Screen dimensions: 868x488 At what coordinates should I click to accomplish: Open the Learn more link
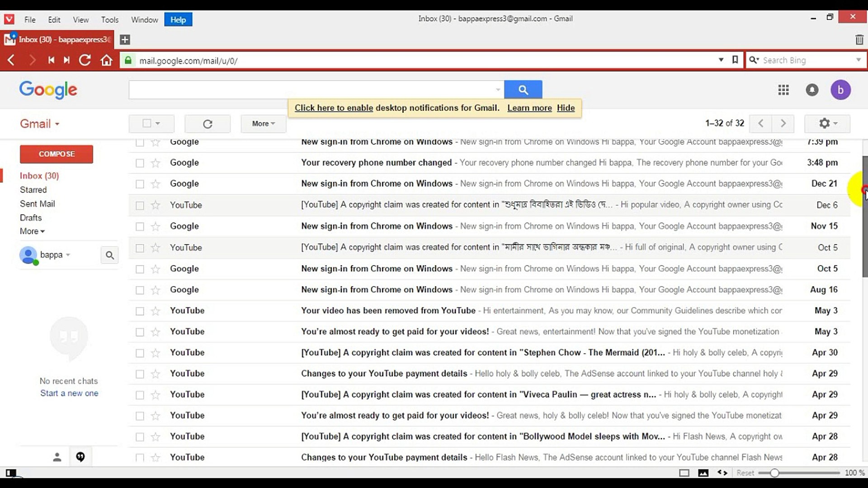point(529,108)
